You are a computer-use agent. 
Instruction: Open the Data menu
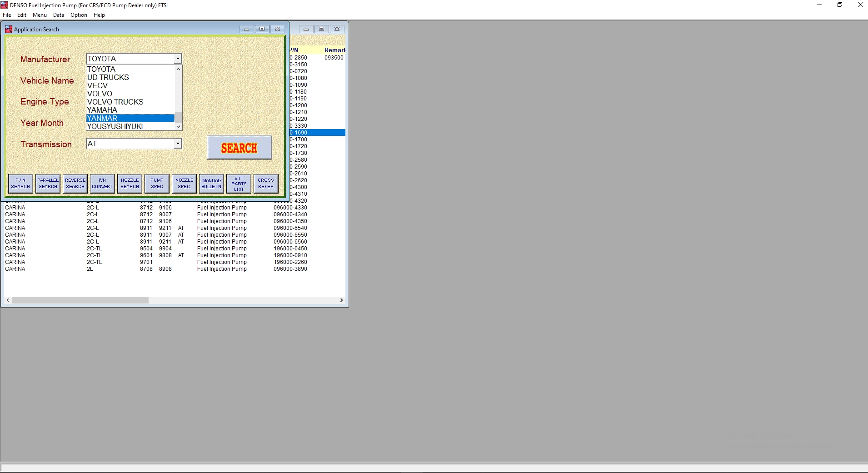(59, 15)
